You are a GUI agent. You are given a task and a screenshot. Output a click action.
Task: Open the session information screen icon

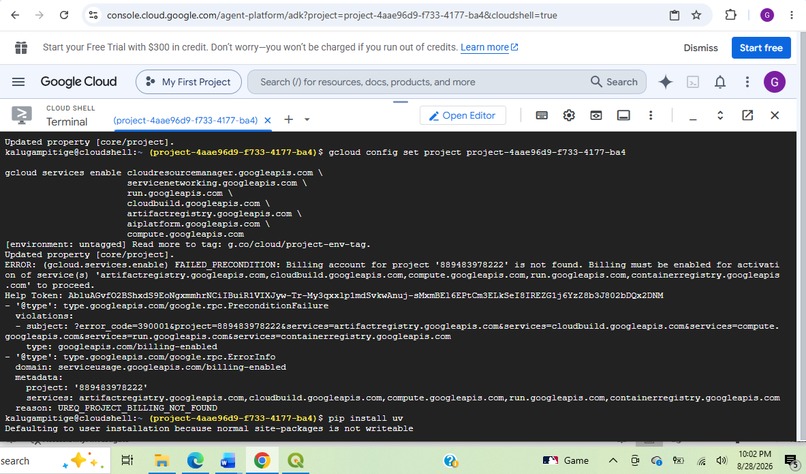click(623, 115)
